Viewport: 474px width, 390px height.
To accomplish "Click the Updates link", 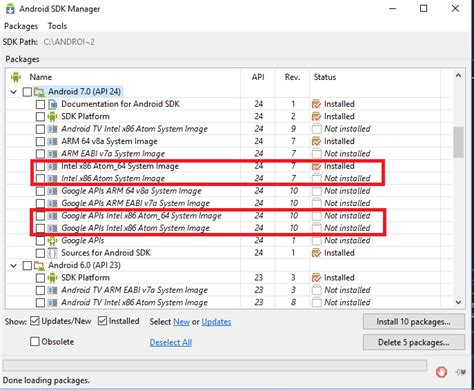I will click(216, 322).
